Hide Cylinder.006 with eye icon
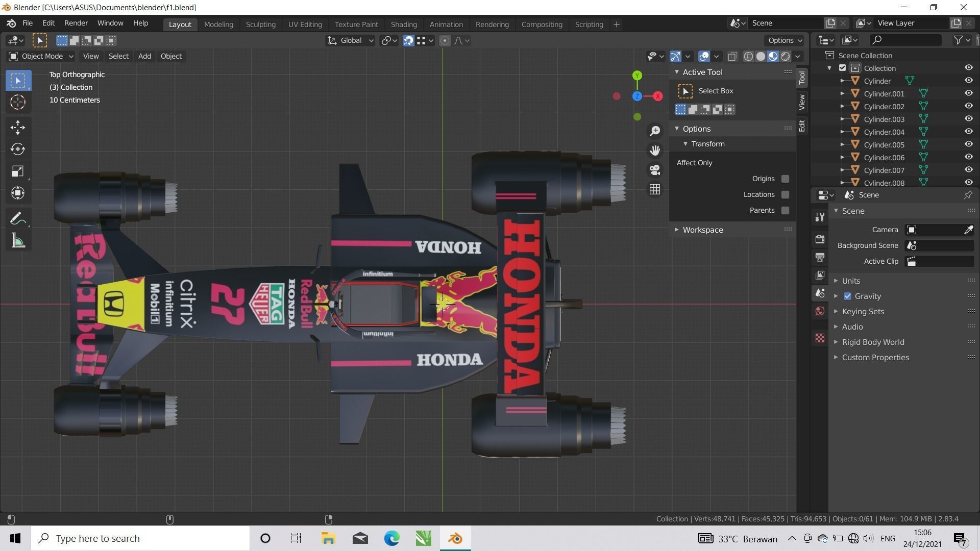Screen dimensions: 980x551 pos(968,157)
